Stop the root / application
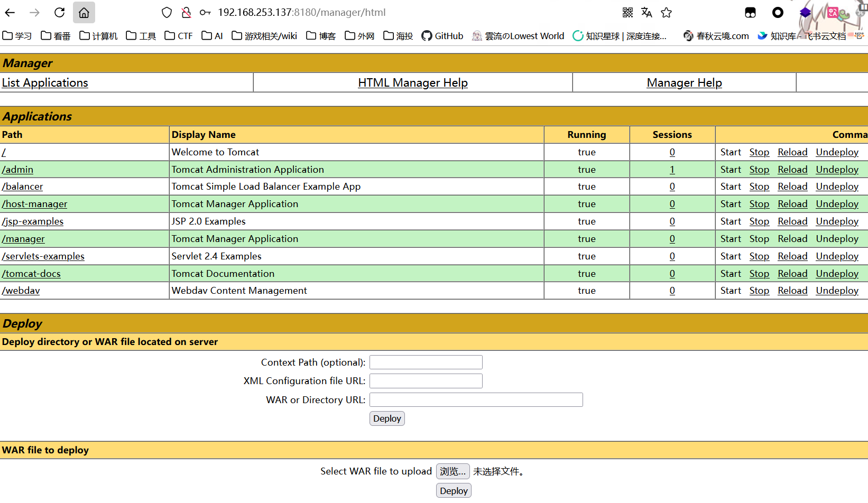 [x=759, y=152]
